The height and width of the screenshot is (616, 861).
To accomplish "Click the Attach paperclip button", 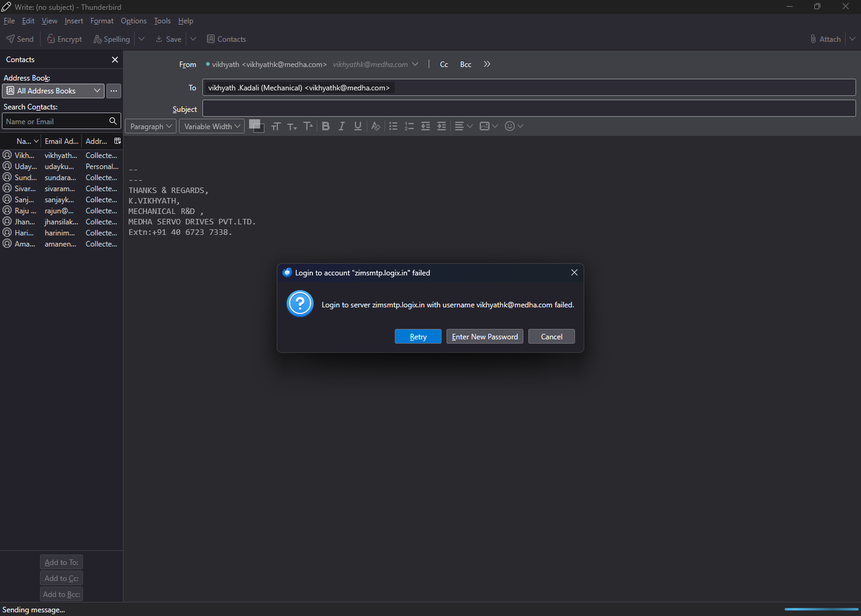I will point(825,39).
